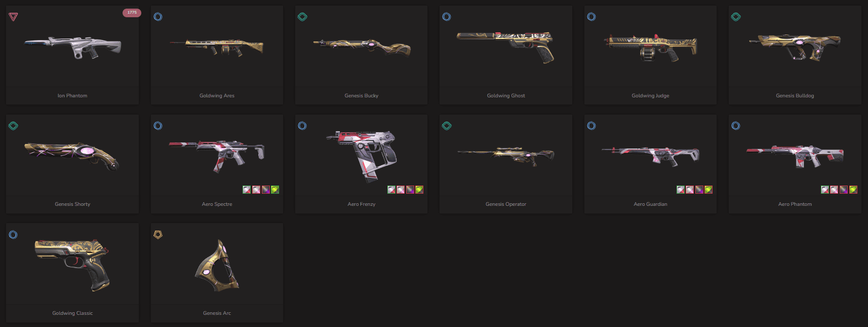Select the purple chroma swatch on Aero Spectre
This screenshot has width=868, height=327.
[265, 190]
